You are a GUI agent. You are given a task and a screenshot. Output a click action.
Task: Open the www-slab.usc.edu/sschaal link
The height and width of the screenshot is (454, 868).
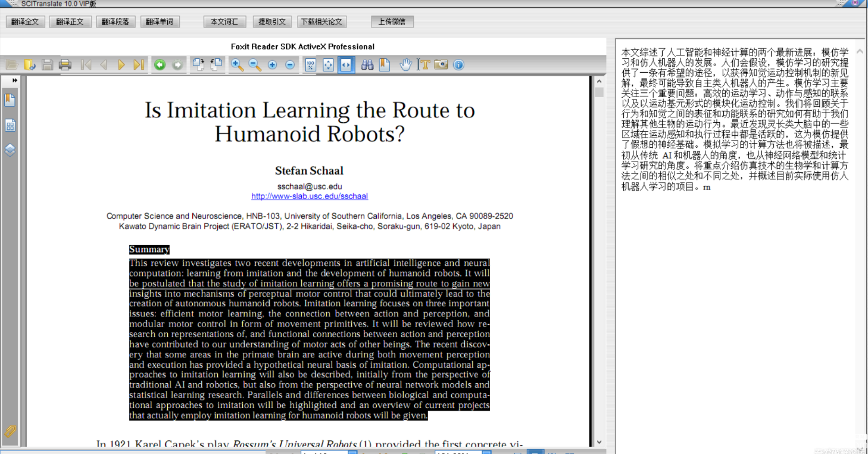point(310,196)
